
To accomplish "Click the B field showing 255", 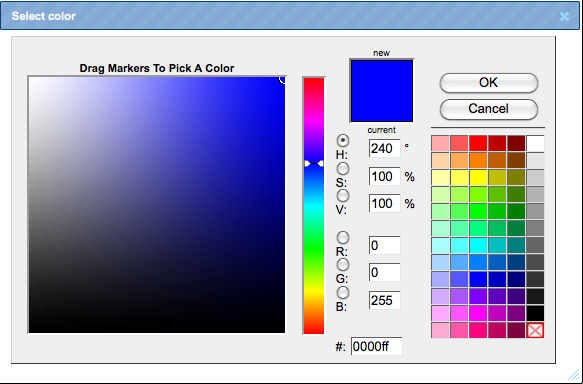I will pyautogui.click(x=384, y=300).
